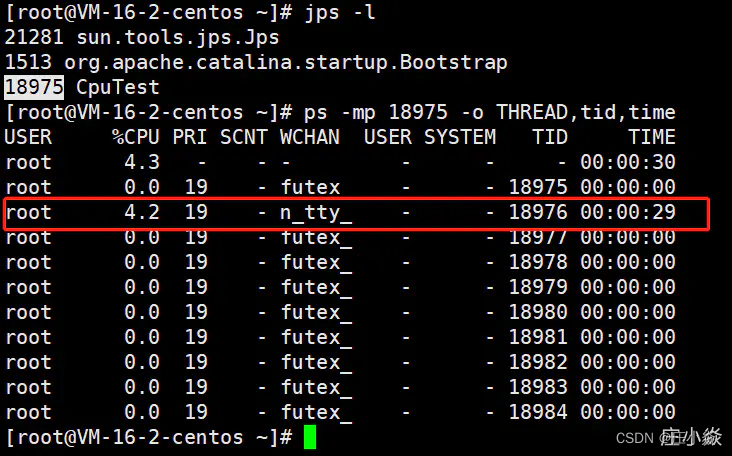732x456 pixels.
Task: Click the 00:00:00 time in TID 18982 row
Action: tap(628, 362)
